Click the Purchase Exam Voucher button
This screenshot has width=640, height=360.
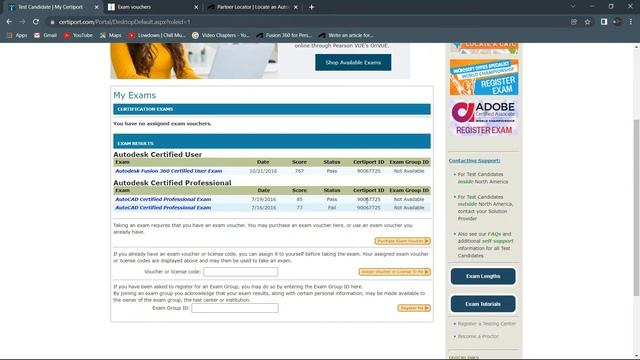pyautogui.click(x=402, y=241)
